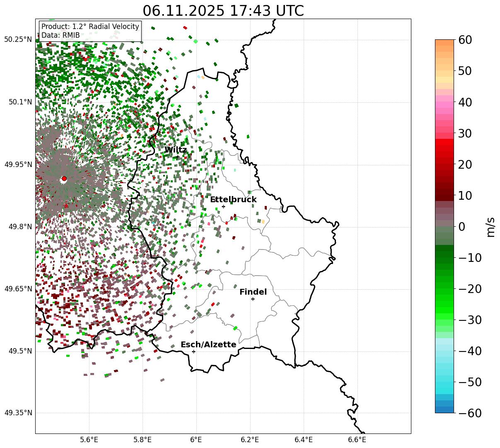Screen dimensions: 500x448
Task: Click the 'Data: RMIB' text
Action: pos(60,35)
